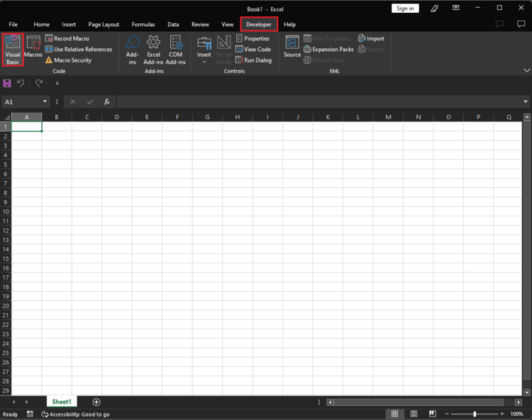
Task: Zoom out with the minus button
Action: (x=446, y=414)
